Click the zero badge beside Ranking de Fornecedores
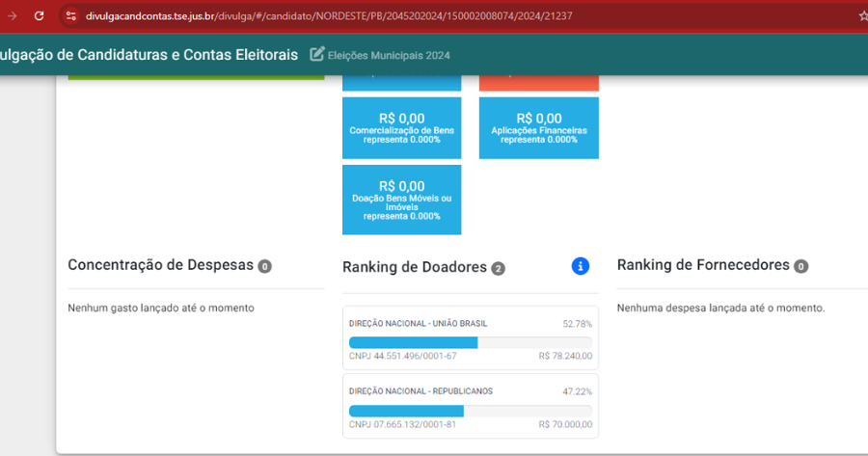 point(800,266)
